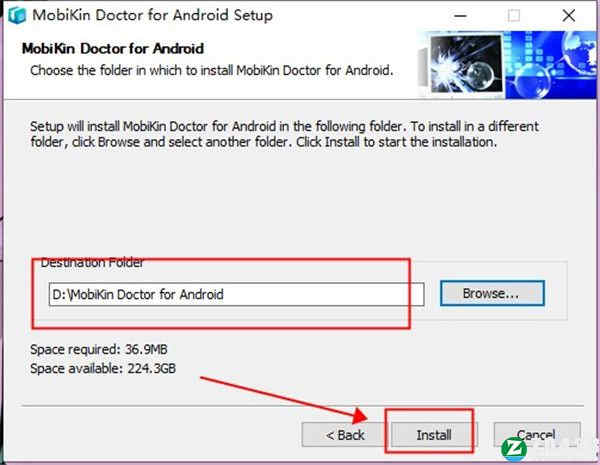Viewport: 600px width, 465px height.
Task: Abort setup using the Cancel button
Action: coord(536,435)
